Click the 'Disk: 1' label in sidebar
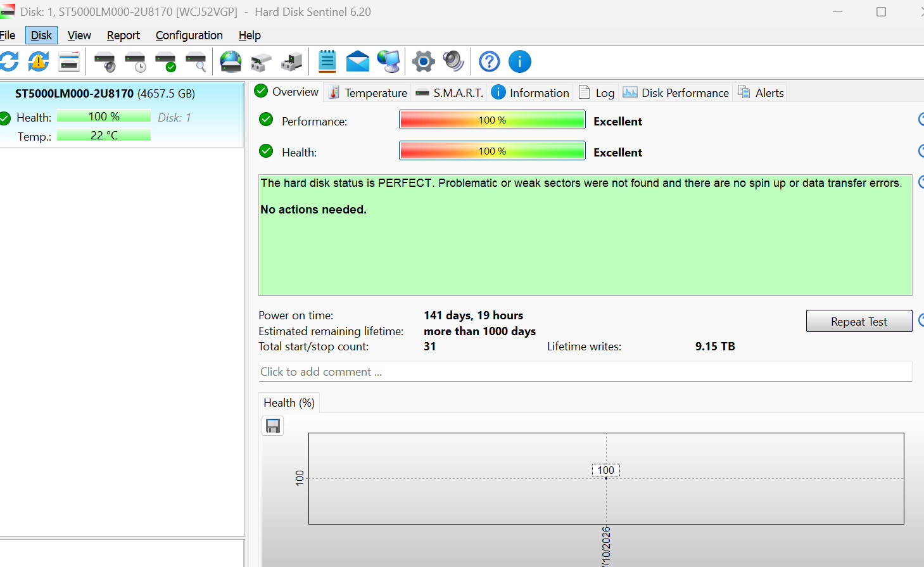 point(174,118)
